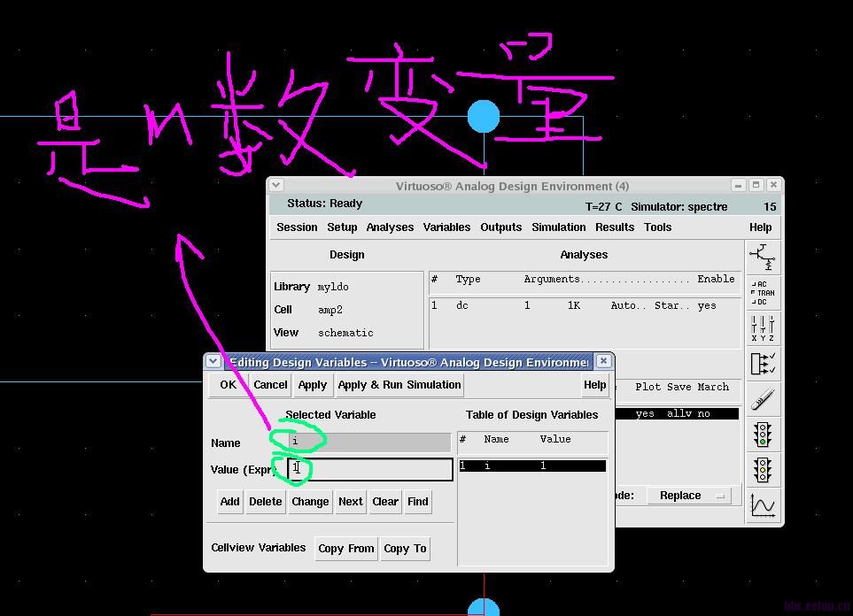Click the Setup Outputs icon

[x=762, y=363]
